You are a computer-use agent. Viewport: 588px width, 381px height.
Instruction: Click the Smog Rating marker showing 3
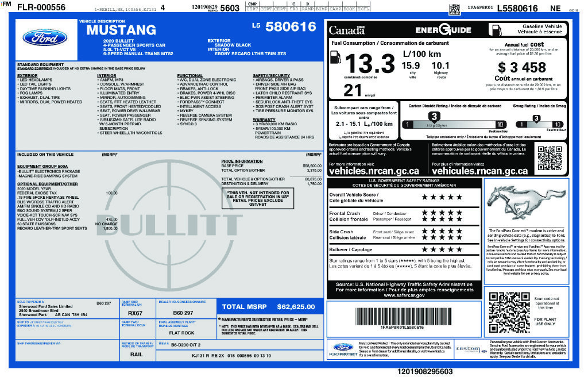pyautogui.click(x=536, y=118)
